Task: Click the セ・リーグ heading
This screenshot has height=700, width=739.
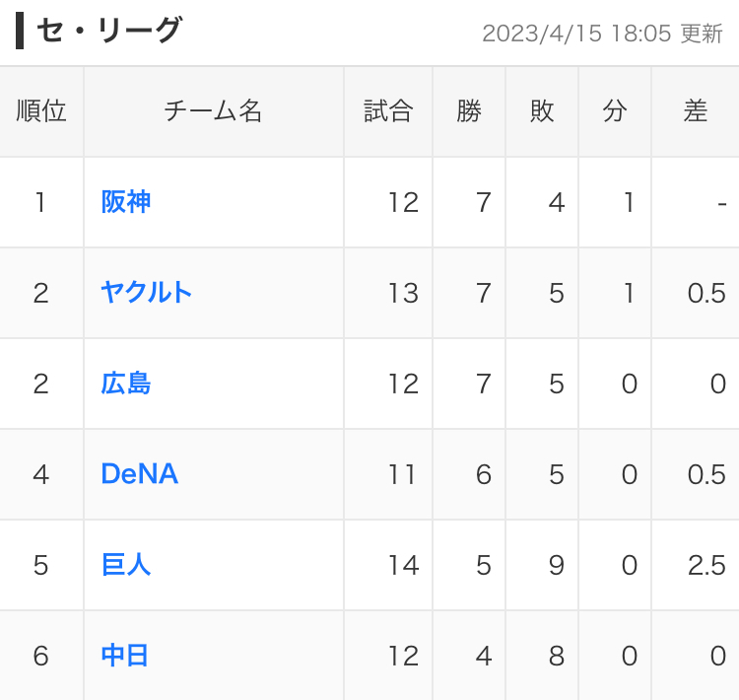Action: coord(108,32)
